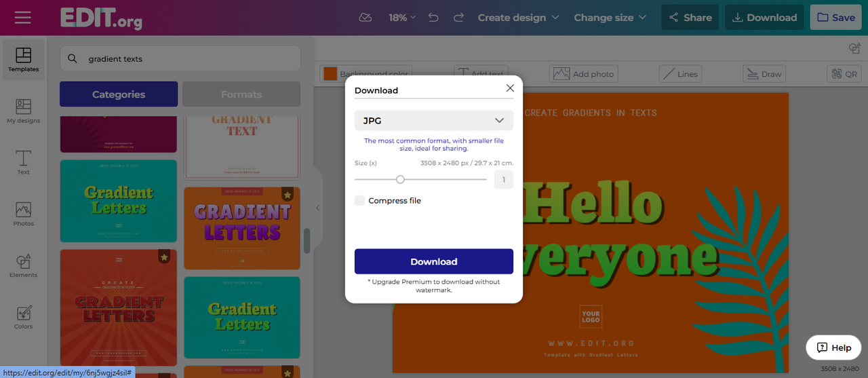Select the 'Hello' text on canvas

595,202
